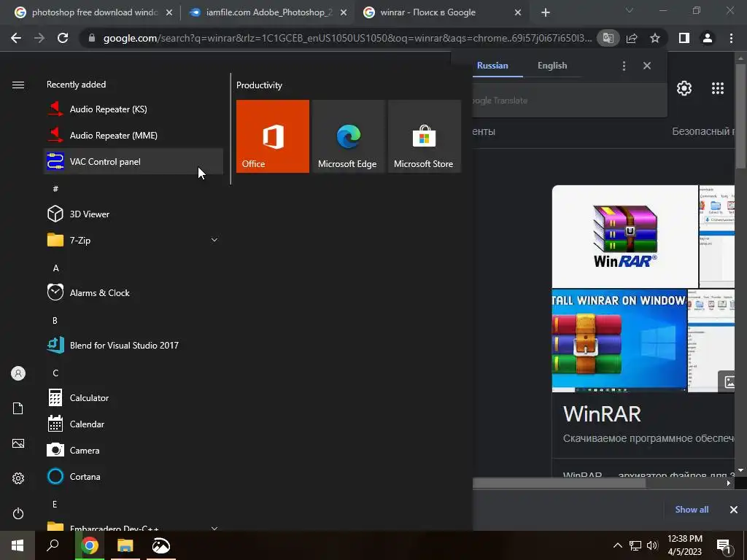Launch Calculator app
The width and height of the screenshot is (747, 560).
(x=133, y=397)
